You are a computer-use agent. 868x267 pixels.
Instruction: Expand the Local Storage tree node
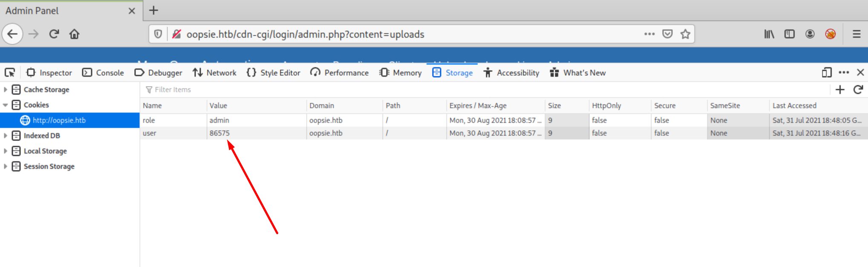click(x=6, y=151)
